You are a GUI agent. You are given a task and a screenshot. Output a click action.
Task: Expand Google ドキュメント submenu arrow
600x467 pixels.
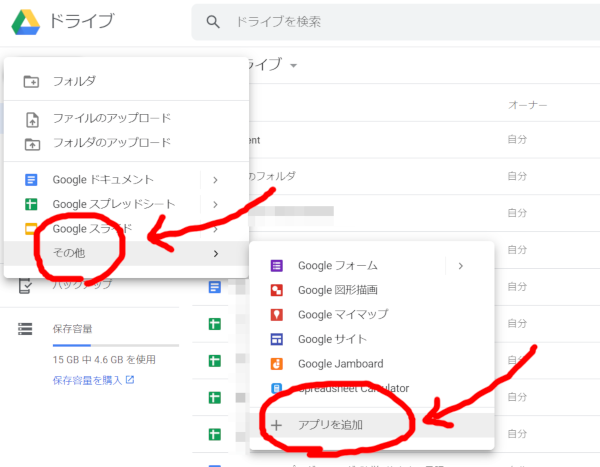coord(215,180)
